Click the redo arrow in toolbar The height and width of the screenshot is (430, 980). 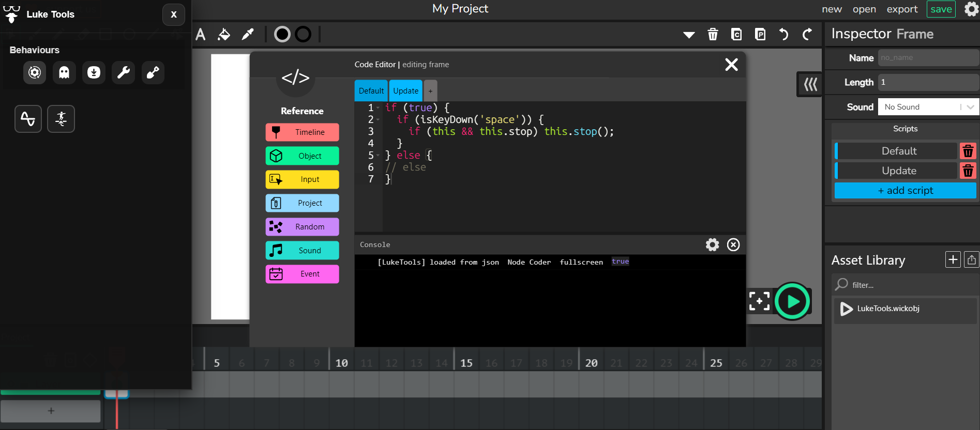(x=807, y=35)
